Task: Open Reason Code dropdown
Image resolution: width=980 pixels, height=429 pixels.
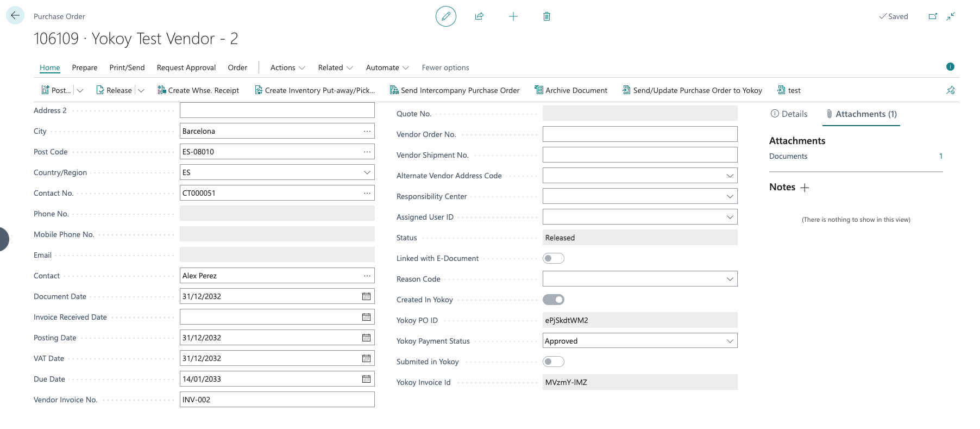Action: (730, 279)
